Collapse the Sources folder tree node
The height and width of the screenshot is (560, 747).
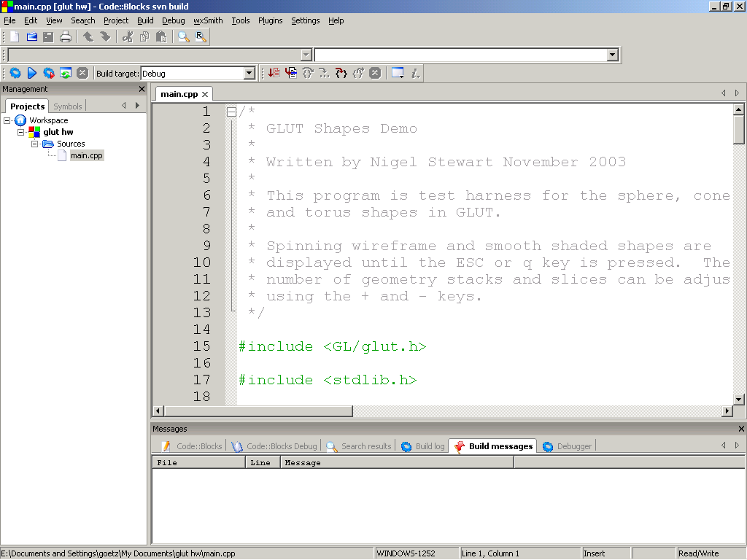click(x=34, y=144)
